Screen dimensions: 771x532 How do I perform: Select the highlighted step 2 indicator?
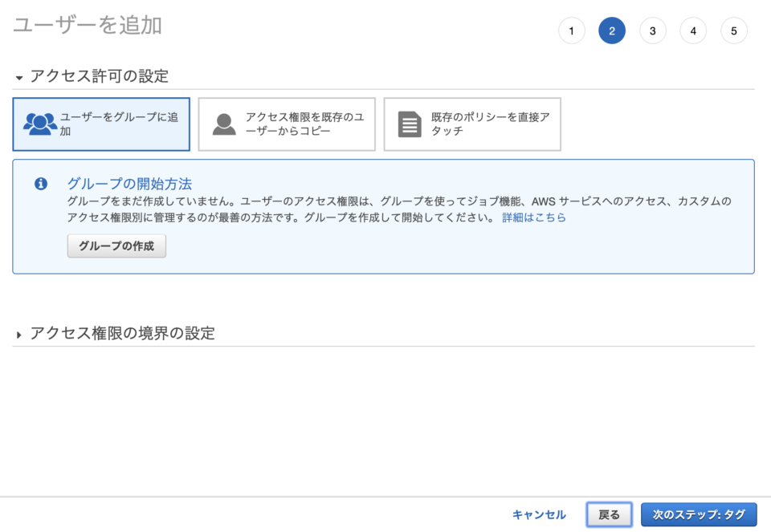pyautogui.click(x=612, y=30)
